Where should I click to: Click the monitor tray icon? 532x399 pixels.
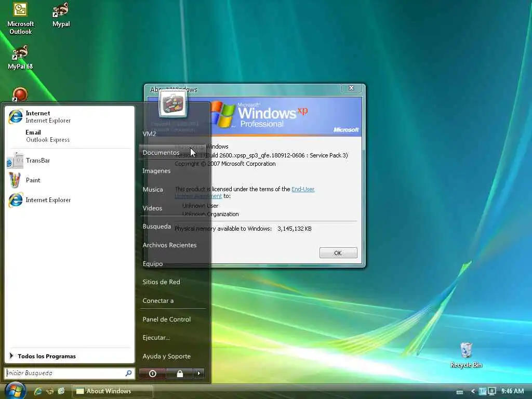point(491,391)
